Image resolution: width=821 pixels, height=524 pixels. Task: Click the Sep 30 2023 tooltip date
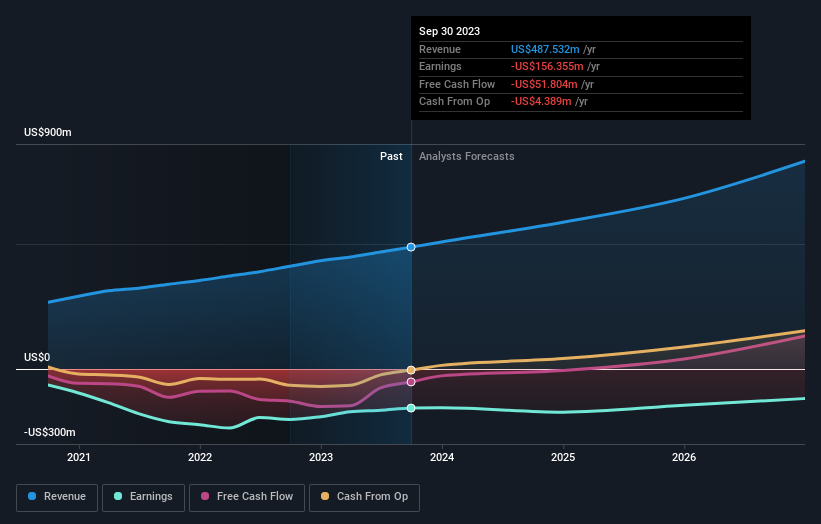449,31
